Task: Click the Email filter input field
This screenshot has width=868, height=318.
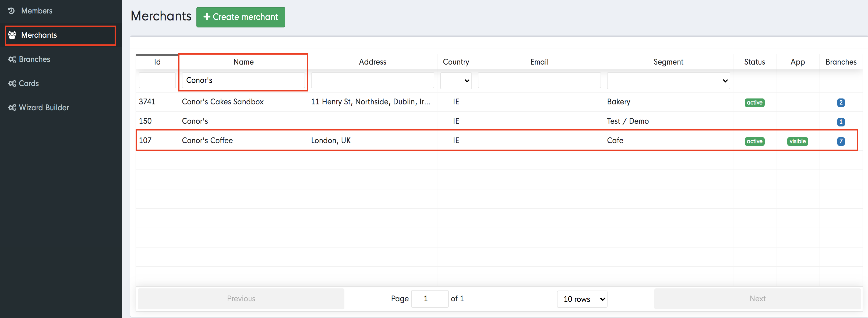Action: tap(539, 80)
